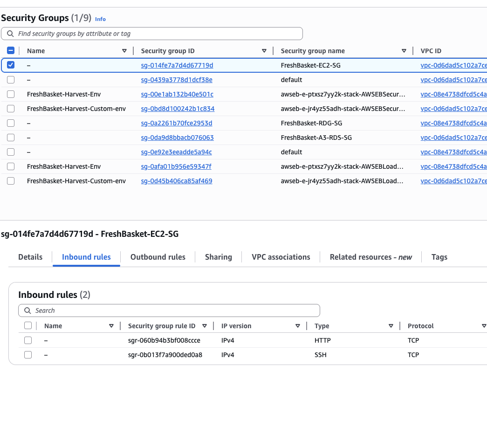Open security group sg-0afa01b956e59347f link
The height and width of the screenshot is (448, 487).
[176, 166]
